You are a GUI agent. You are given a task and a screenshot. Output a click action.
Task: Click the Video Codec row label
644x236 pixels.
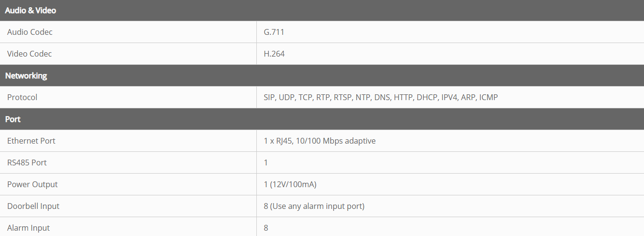29,54
